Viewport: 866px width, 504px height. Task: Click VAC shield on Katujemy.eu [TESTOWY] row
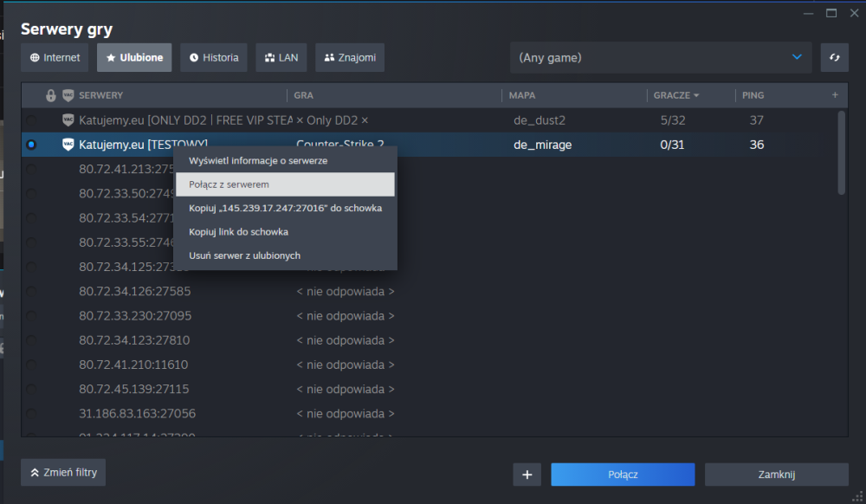coord(68,145)
